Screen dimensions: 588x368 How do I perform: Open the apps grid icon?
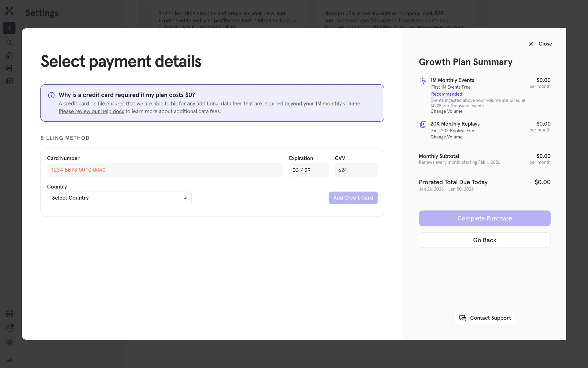pyautogui.click(x=9, y=314)
